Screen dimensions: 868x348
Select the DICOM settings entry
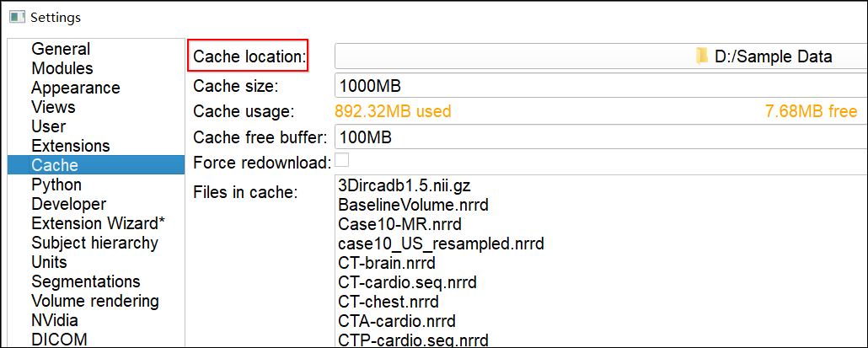[x=59, y=340]
